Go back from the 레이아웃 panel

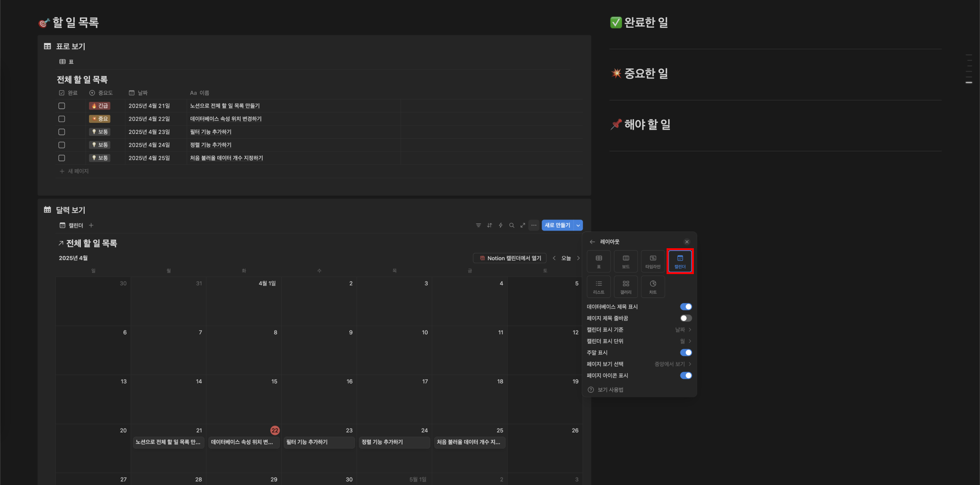[592, 242]
